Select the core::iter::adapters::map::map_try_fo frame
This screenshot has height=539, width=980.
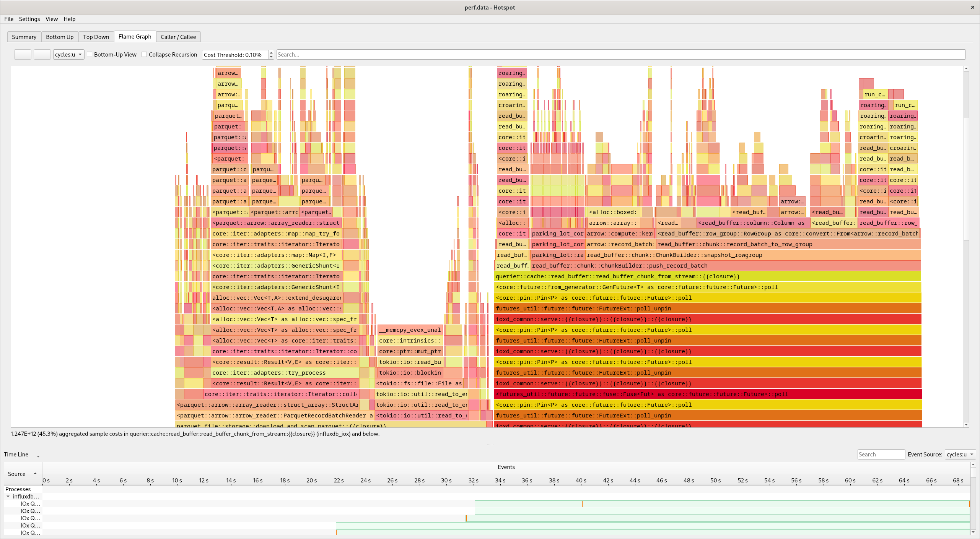point(277,234)
